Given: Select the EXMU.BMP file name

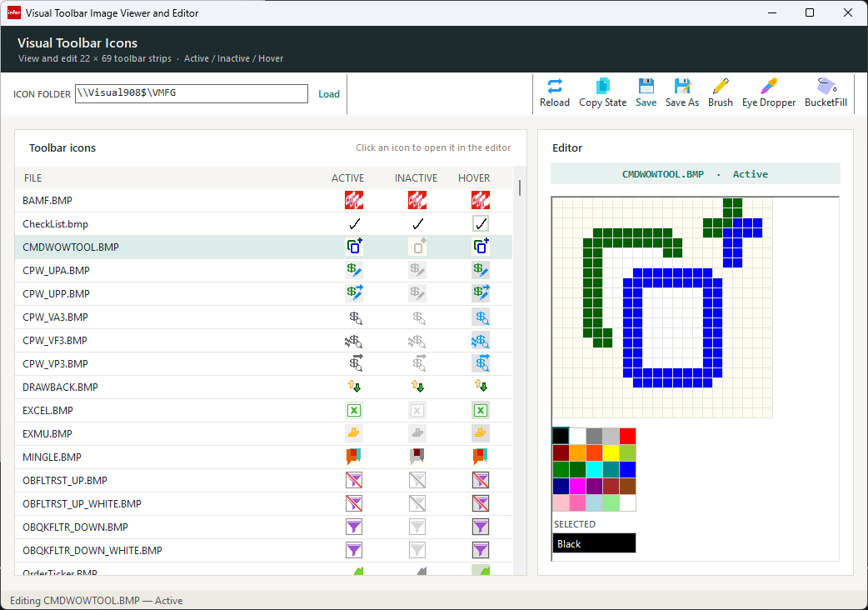Looking at the screenshot, I should [47, 433].
